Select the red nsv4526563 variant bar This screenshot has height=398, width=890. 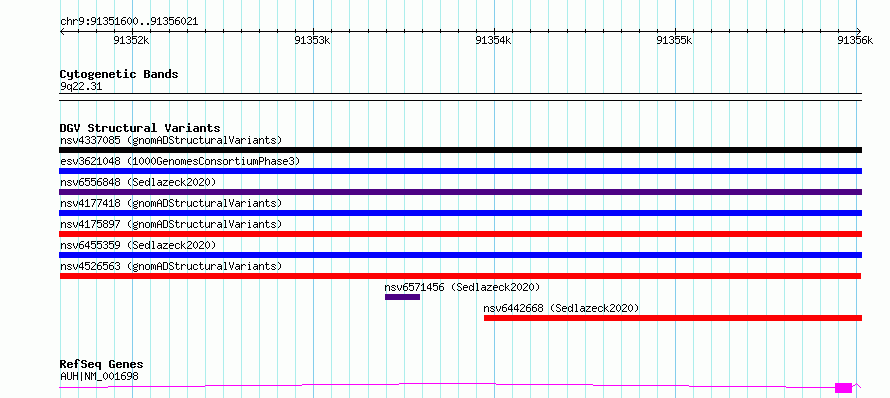pos(460,276)
